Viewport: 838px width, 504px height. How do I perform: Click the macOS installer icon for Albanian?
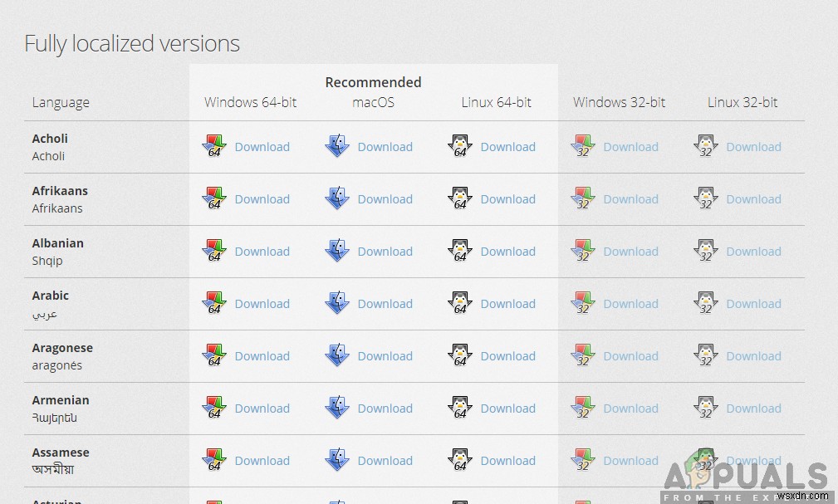coord(337,251)
